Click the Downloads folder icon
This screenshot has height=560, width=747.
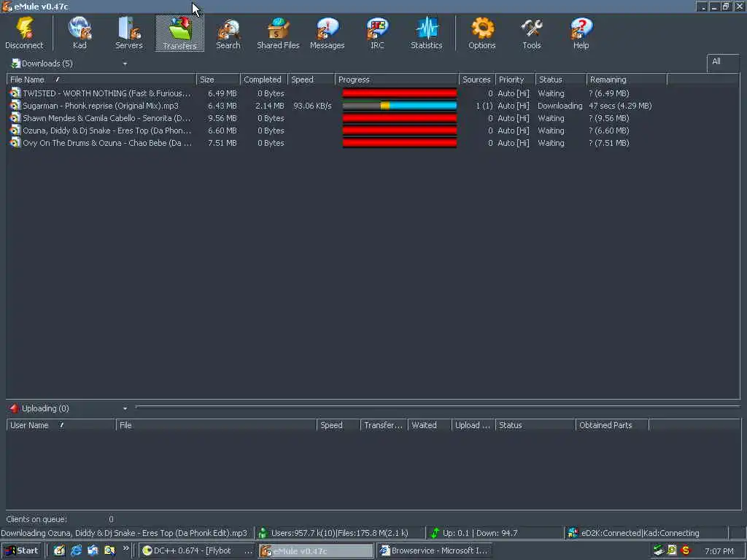pyautogui.click(x=16, y=63)
